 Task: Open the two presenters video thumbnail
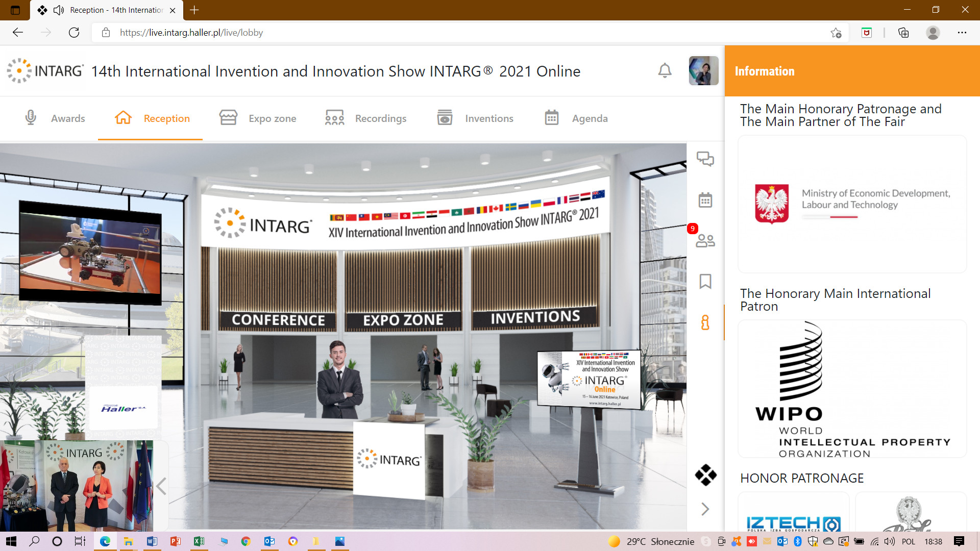77,486
